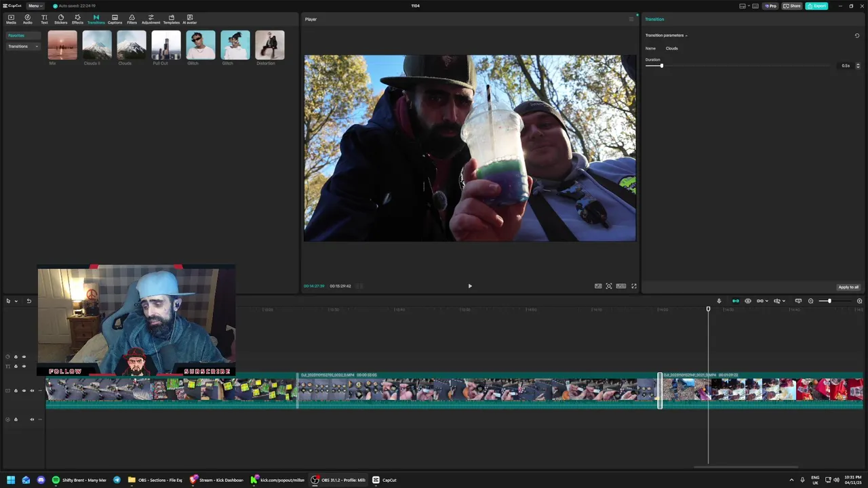Switch to the Transition tab in right panel
Viewport: 868px width, 488px height.
coord(654,19)
